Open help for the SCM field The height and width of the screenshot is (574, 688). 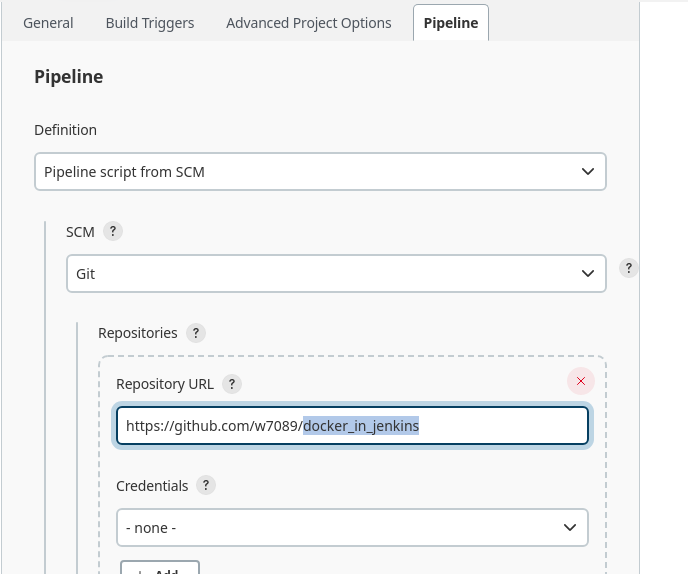click(113, 231)
